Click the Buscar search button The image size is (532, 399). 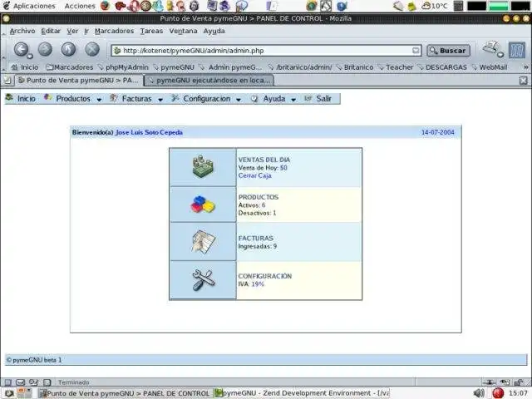[448, 51]
